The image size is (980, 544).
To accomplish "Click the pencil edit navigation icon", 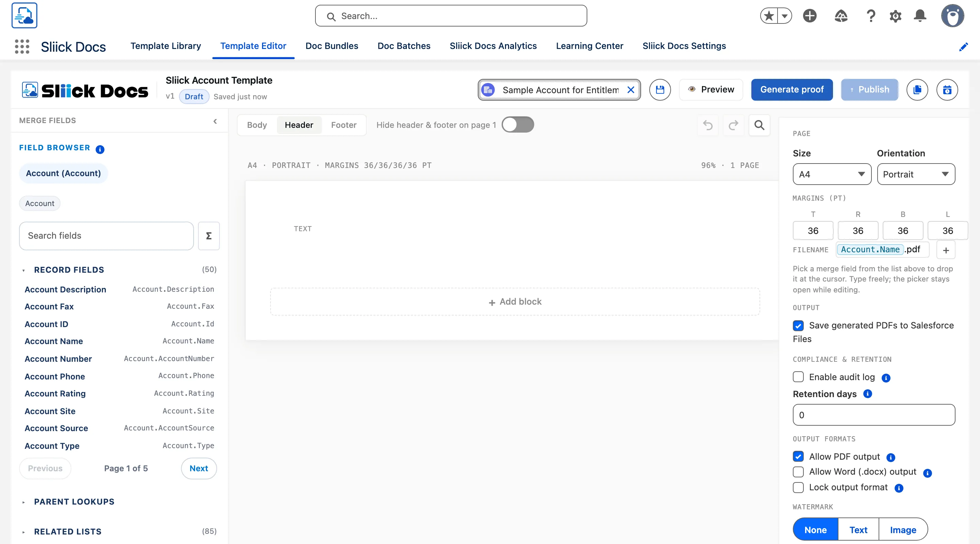I will coord(964,47).
